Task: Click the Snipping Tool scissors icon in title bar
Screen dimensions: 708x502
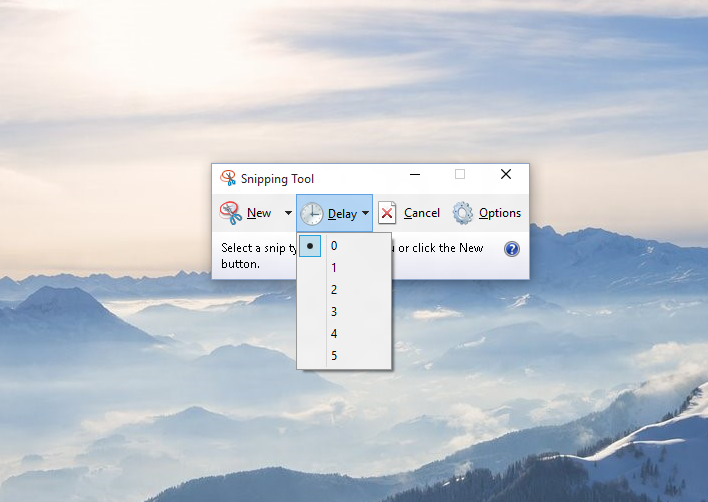Action: click(228, 179)
